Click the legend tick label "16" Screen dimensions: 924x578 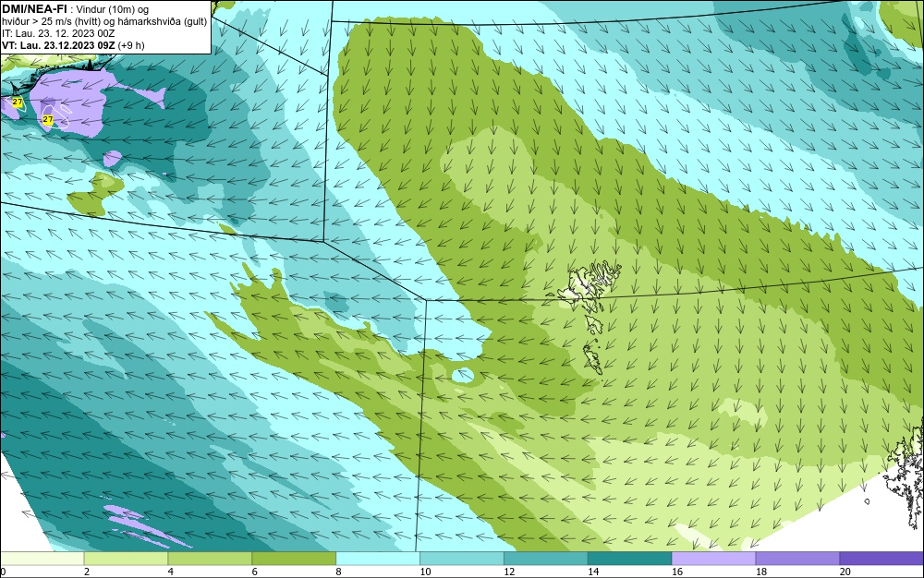pos(677,572)
